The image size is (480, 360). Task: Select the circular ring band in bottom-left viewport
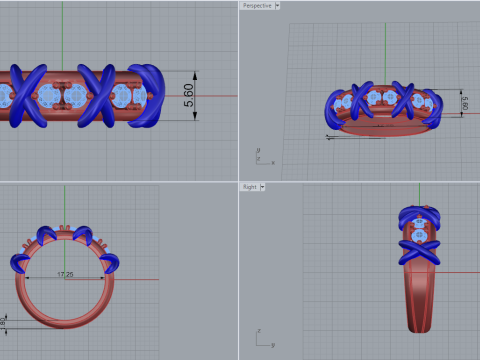tap(65, 278)
